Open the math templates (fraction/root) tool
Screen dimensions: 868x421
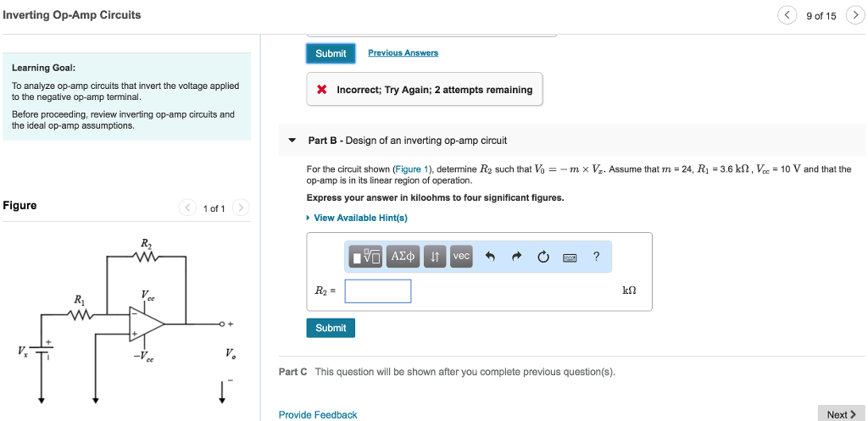coord(366,257)
